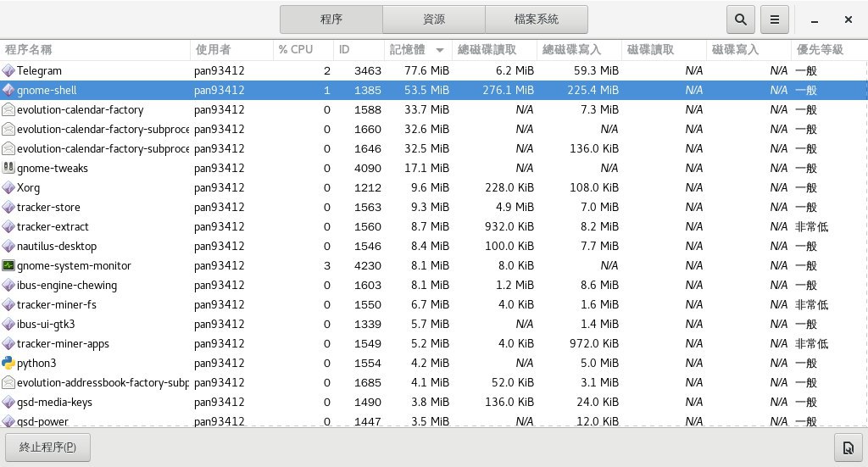
Task: Click the 276.1 MiB total disk read value
Action: pos(508,90)
